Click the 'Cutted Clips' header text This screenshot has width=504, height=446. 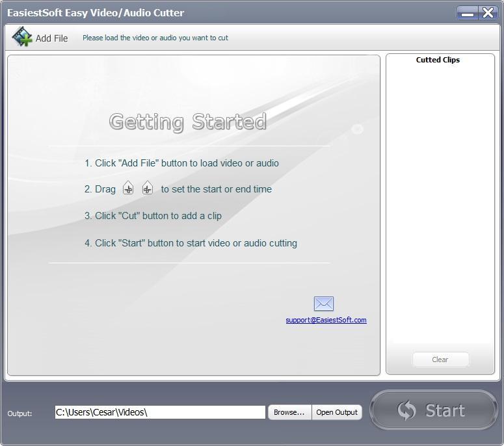438,60
